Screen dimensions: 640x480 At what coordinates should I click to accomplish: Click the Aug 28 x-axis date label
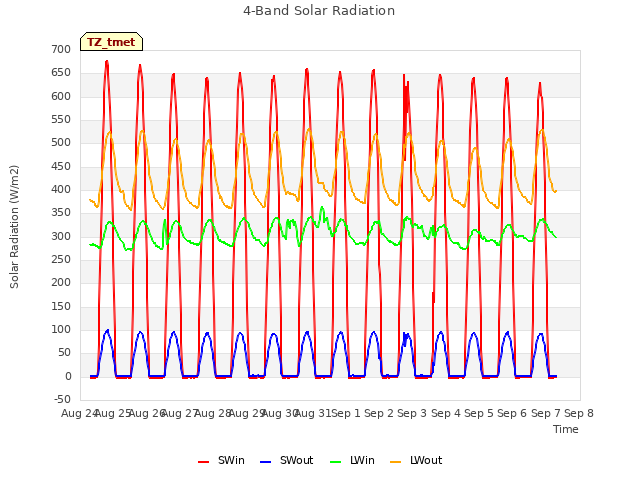pyautogui.click(x=213, y=413)
